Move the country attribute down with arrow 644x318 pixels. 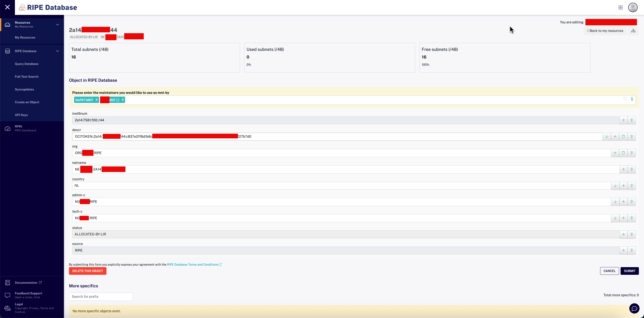pos(615,186)
